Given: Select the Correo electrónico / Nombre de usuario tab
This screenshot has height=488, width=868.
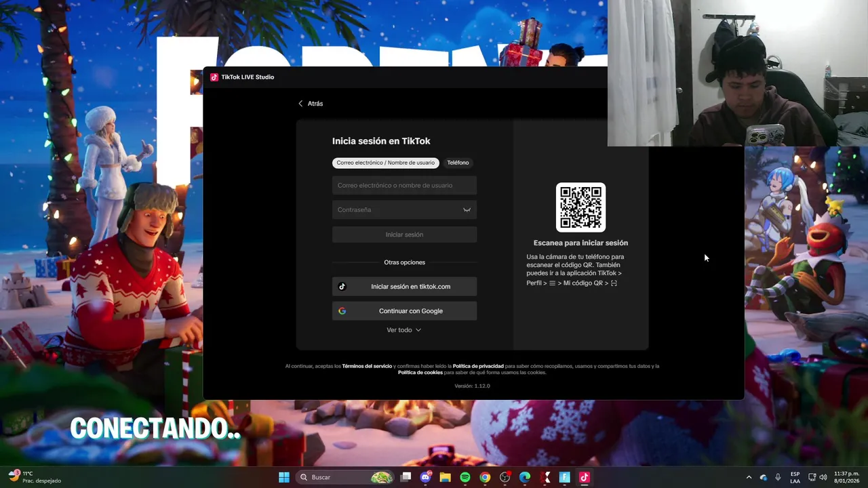Looking at the screenshot, I should pos(385,163).
